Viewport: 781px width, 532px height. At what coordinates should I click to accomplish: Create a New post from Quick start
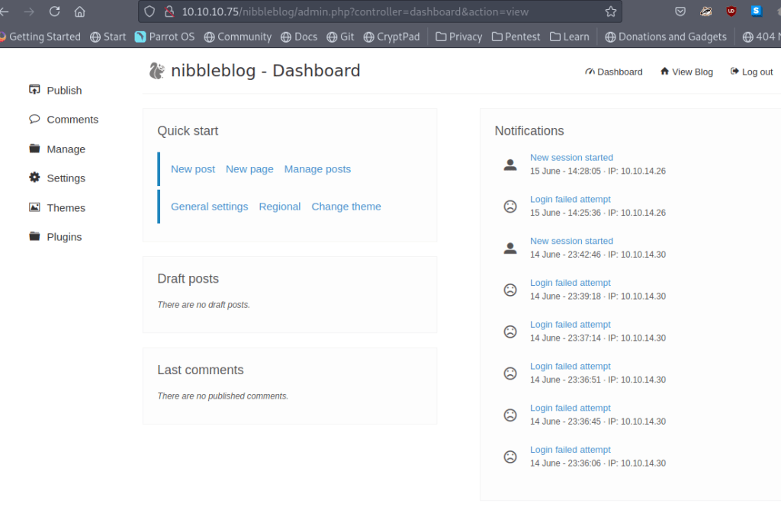coord(193,169)
